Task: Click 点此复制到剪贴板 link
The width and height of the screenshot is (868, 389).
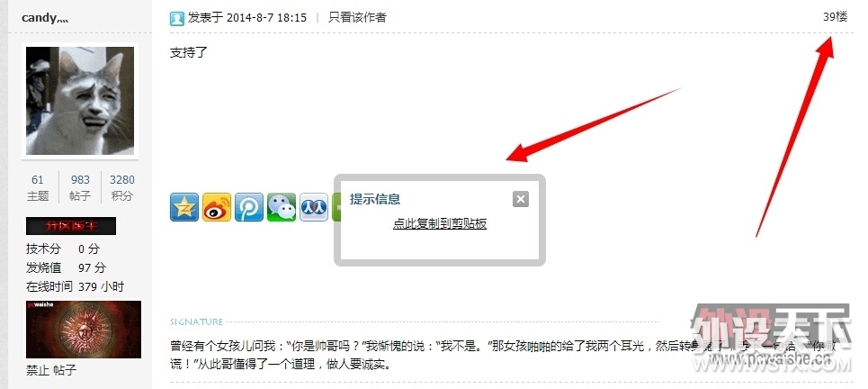Action: pyautogui.click(x=440, y=224)
